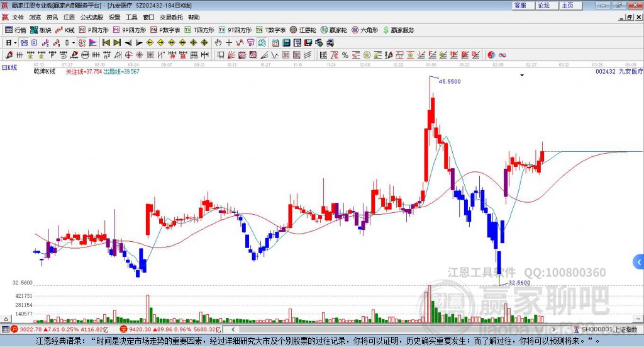
Task: Open the 六角形 hexagon tool
Action: (365, 30)
